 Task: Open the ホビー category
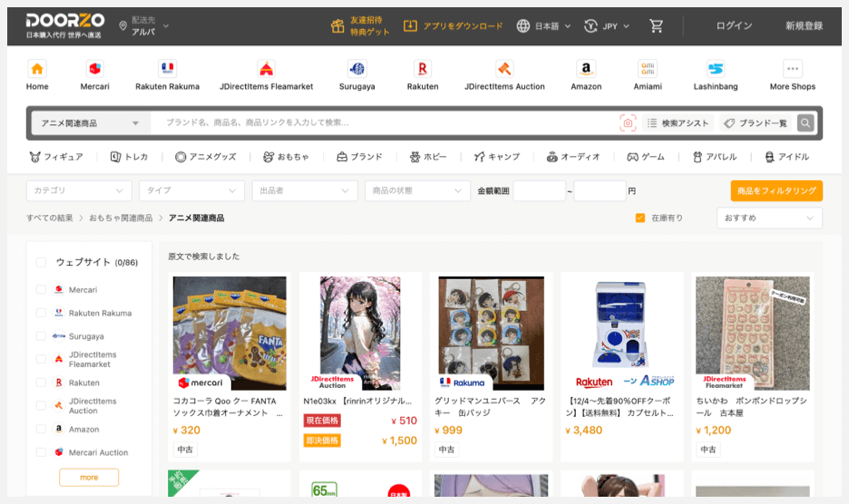(428, 157)
